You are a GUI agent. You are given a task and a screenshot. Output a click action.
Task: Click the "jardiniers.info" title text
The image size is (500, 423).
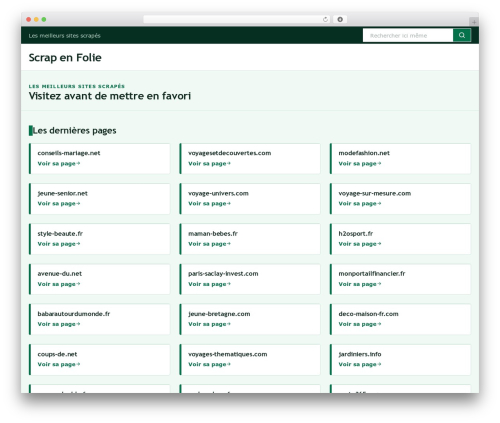[x=360, y=354]
